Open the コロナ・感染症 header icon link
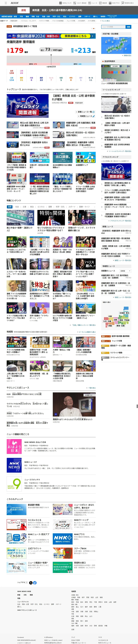 pos(80,3)
